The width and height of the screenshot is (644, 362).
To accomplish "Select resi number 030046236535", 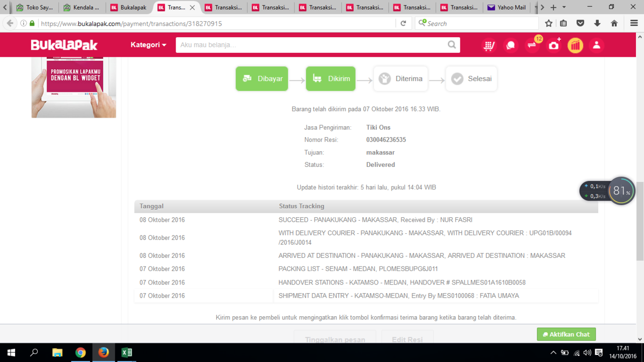I will click(386, 140).
